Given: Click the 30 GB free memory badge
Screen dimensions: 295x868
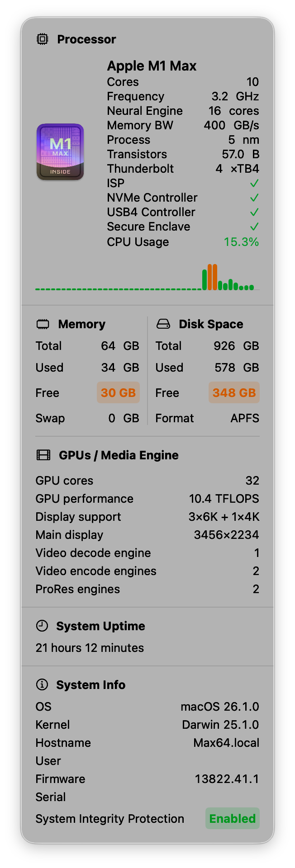Looking at the screenshot, I should (x=118, y=393).
